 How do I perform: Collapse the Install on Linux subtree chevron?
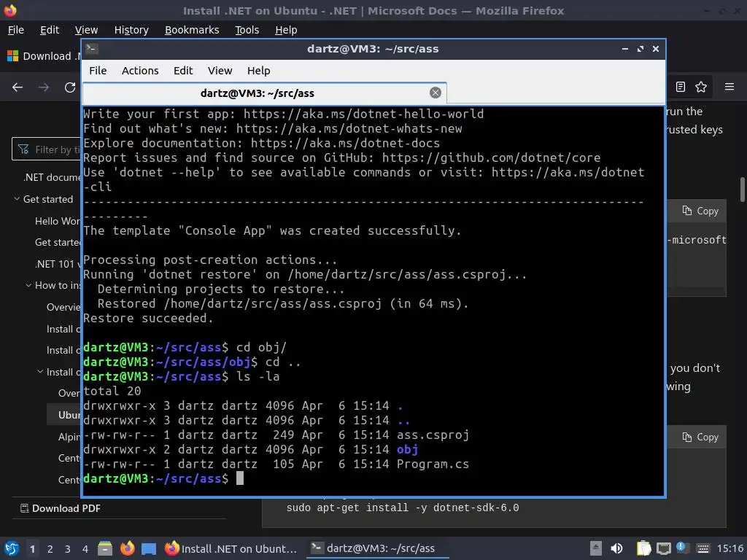(41, 372)
